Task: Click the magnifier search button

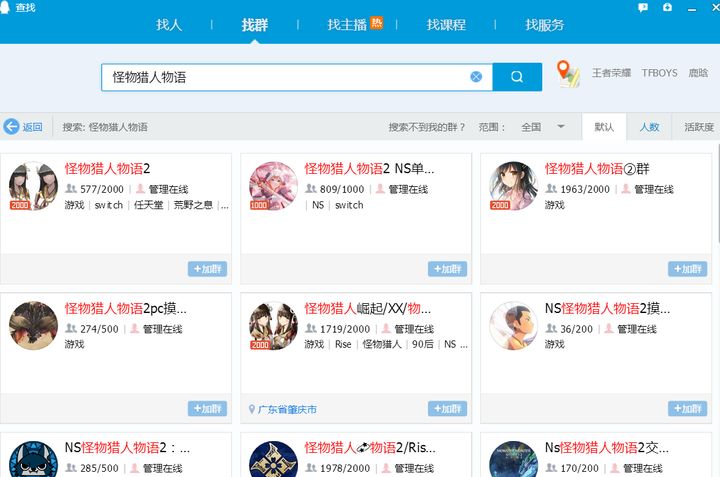Action: click(x=516, y=77)
